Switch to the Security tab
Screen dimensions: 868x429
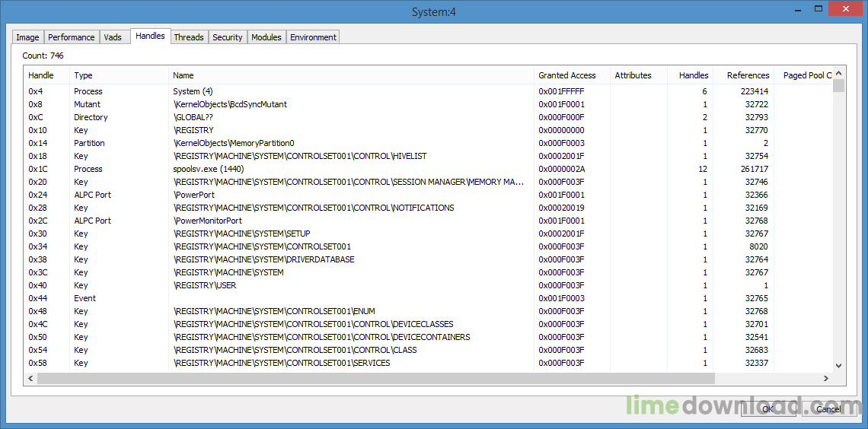228,37
